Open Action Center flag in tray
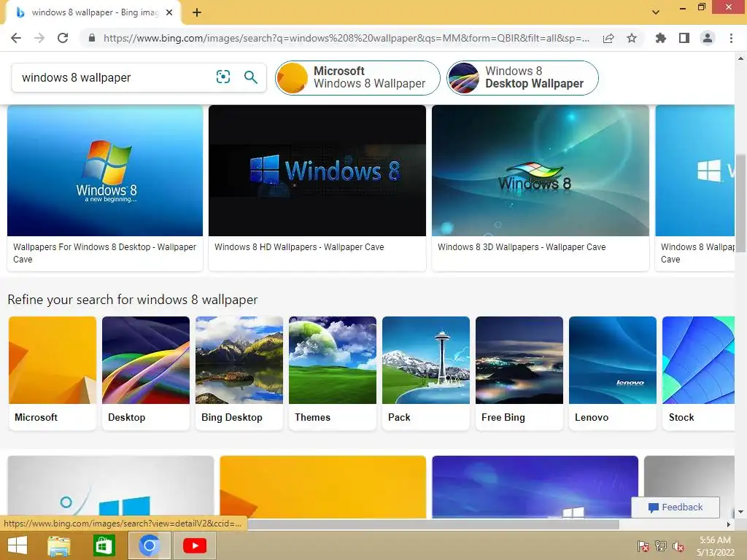This screenshot has width=747, height=560. click(643, 545)
